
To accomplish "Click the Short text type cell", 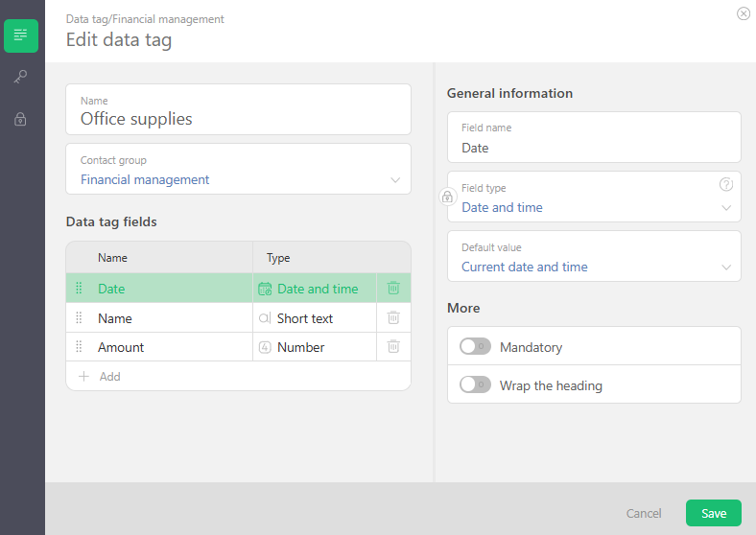I will pos(315,318).
